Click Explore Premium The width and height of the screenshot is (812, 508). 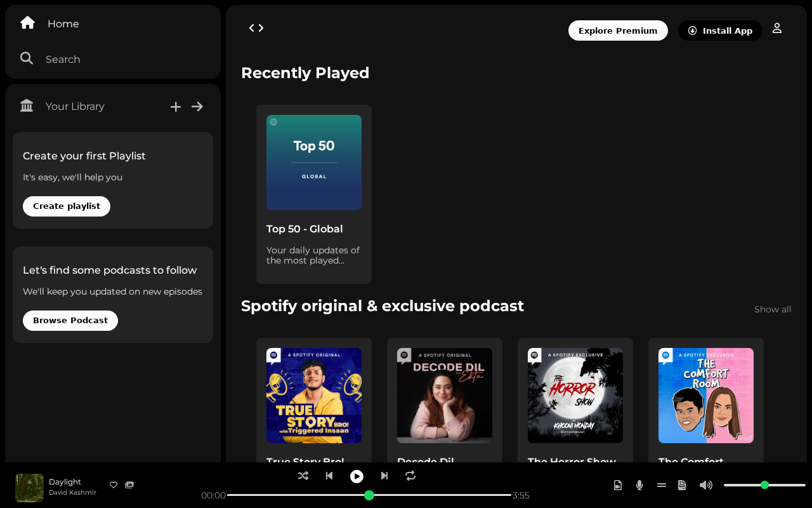[x=618, y=30]
